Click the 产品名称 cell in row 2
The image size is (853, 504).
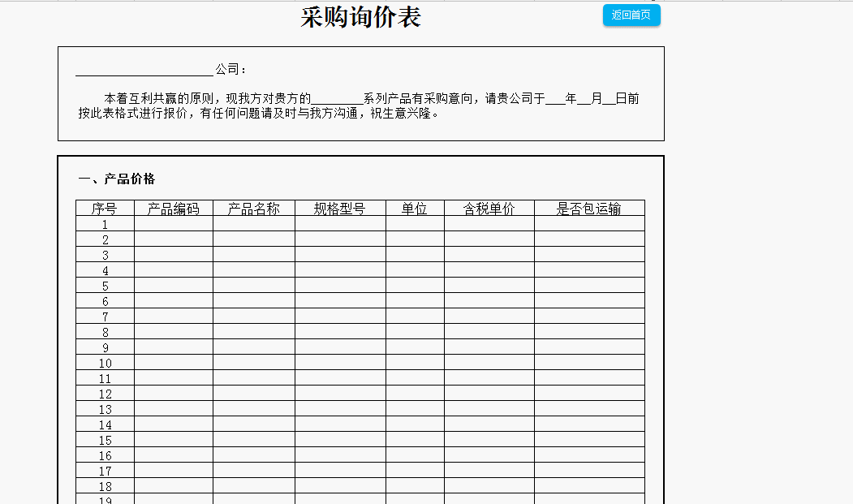[x=254, y=239]
